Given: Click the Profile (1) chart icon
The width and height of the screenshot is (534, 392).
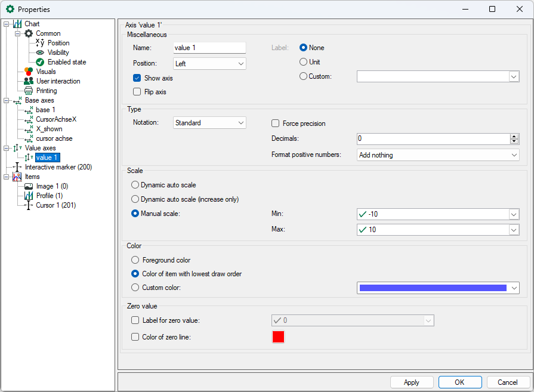Looking at the screenshot, I should pos(29,196).
